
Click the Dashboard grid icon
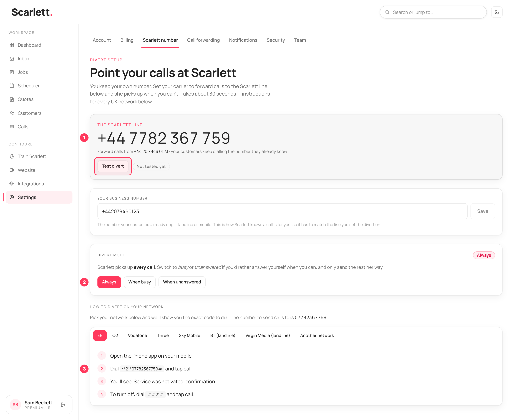coord(12,45)
